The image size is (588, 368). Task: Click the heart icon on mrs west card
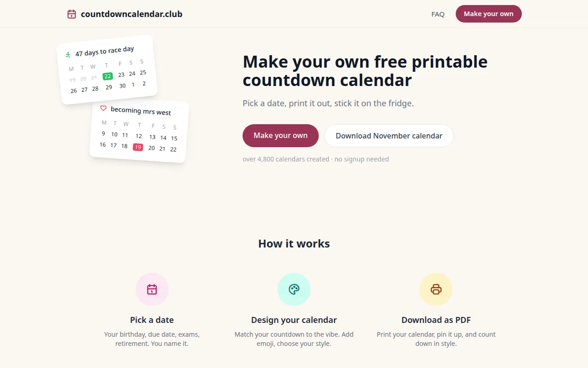pyautogui.click(x=103, y=108)
